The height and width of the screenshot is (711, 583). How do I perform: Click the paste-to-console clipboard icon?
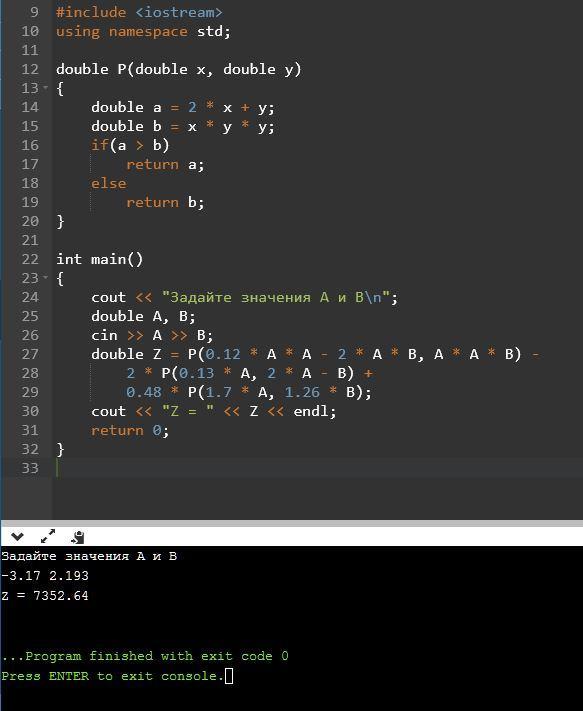pos(78,537)
